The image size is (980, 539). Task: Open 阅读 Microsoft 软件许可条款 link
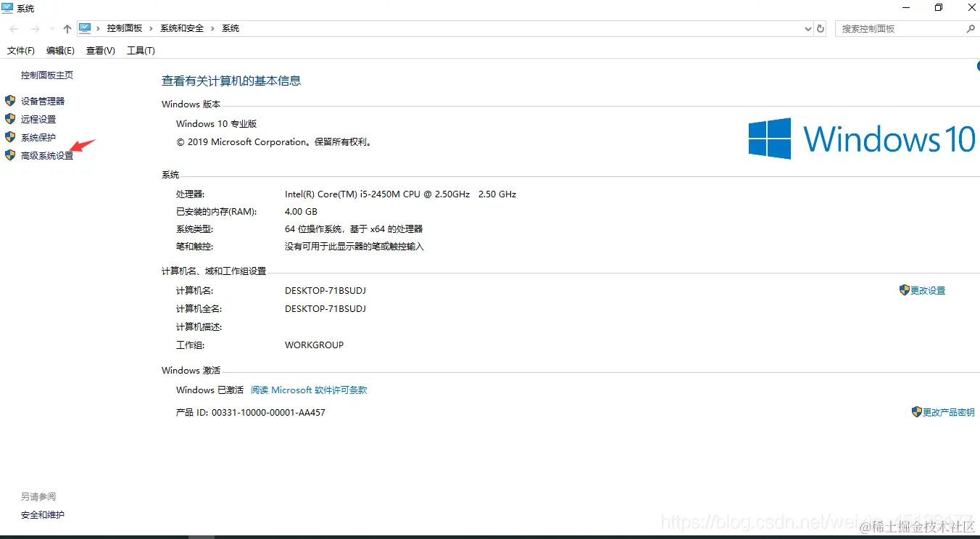[309, 390]
